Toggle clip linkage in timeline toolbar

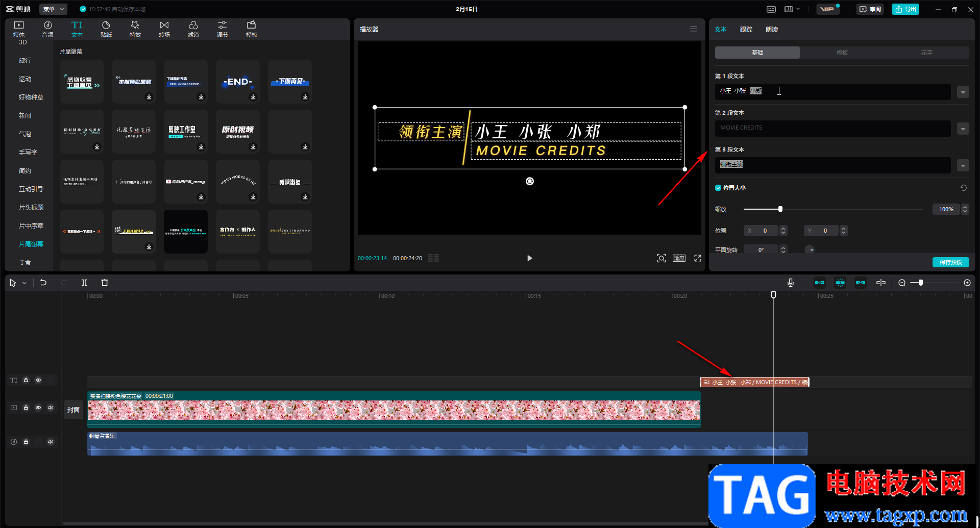[861, 283]
